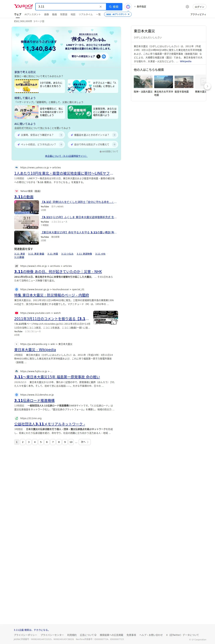Switch to the 地図 tab
The image size is (215, 644).
(x=73, y=15)
